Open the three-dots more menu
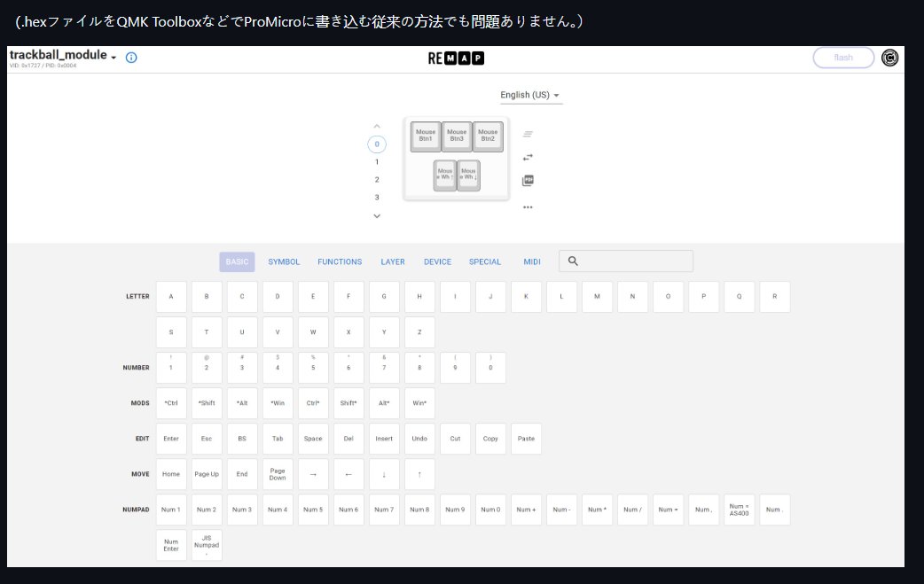The height and width of the screenshot is (584, 924). coord(528,207)
